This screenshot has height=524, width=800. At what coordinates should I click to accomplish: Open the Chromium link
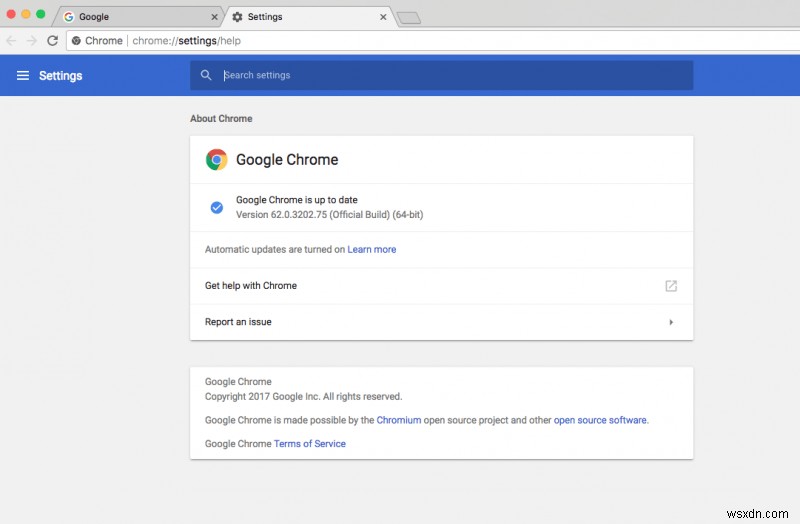point(399,420)
